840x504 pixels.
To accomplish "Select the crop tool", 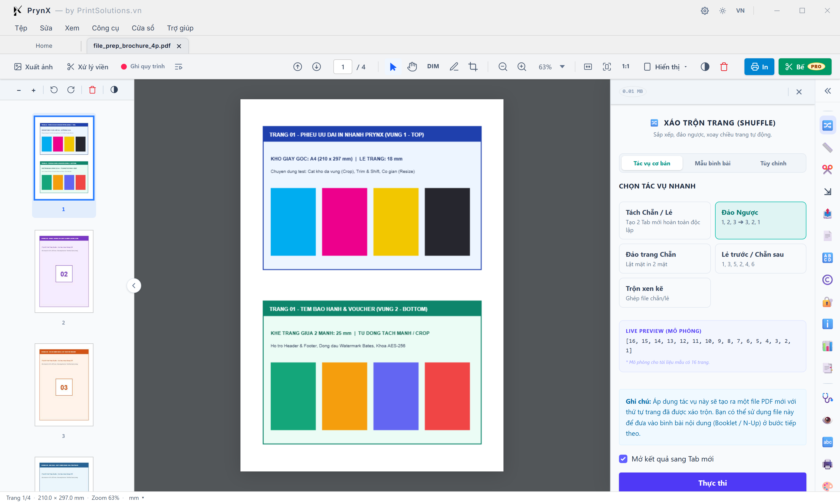I will [x=473, y=67].
